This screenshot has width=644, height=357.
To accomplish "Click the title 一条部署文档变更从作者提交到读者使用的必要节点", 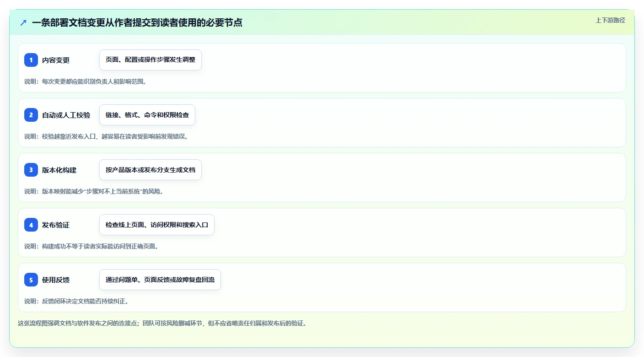I will tap(137, 22).
